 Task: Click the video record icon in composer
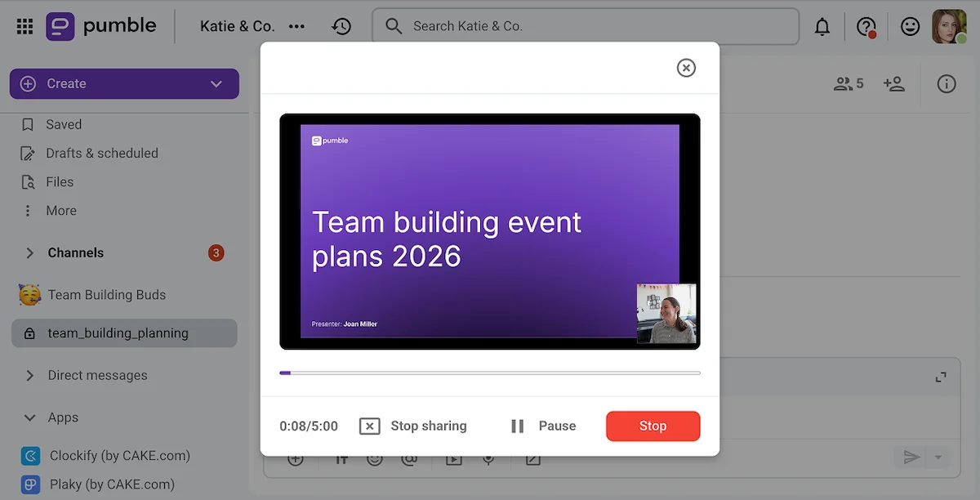point(453,459)
